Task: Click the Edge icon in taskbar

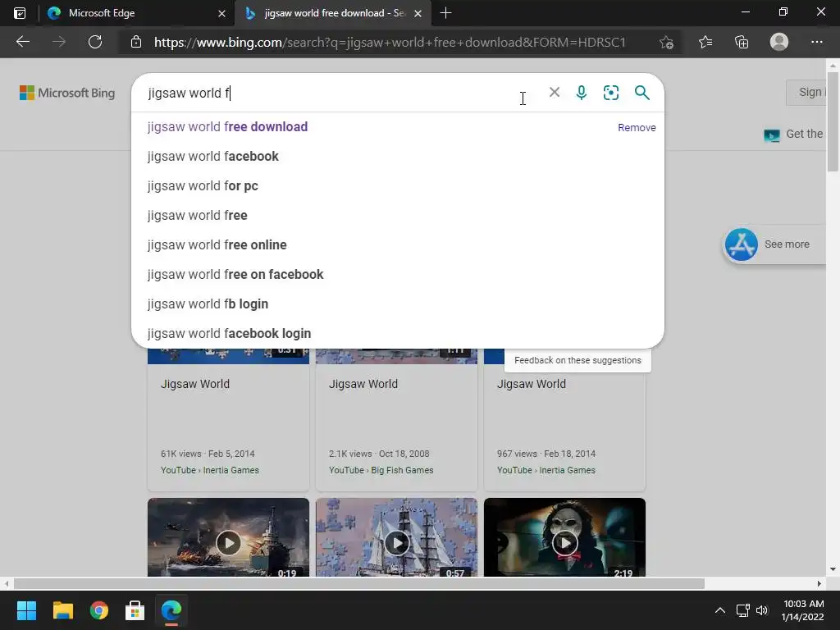Action: 171,610
